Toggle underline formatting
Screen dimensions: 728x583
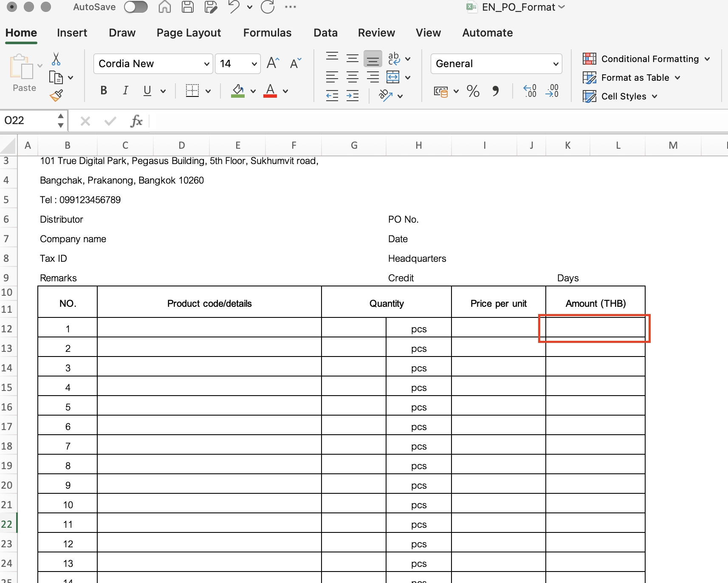point(146,91)
